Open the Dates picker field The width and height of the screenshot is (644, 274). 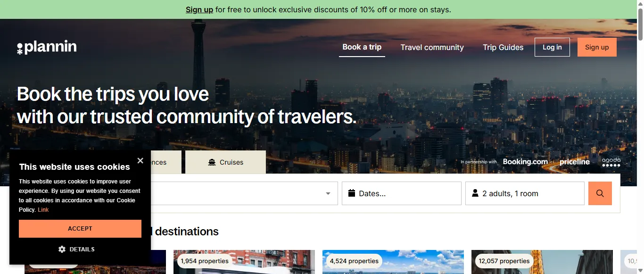[401, 193]
